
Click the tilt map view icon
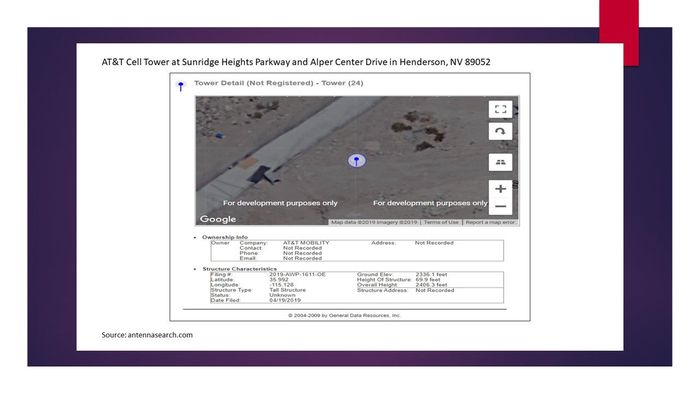point(500,162)
